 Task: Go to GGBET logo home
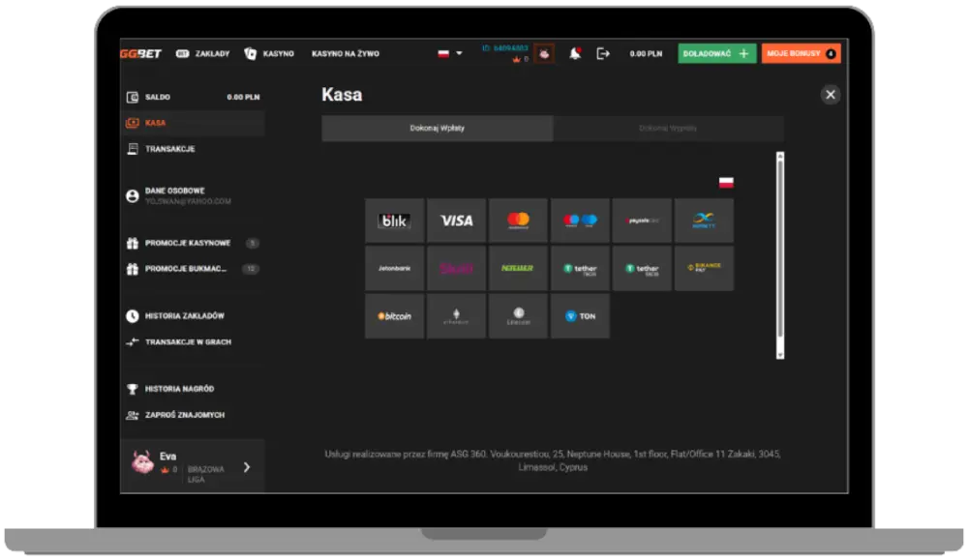coord(140,53)
